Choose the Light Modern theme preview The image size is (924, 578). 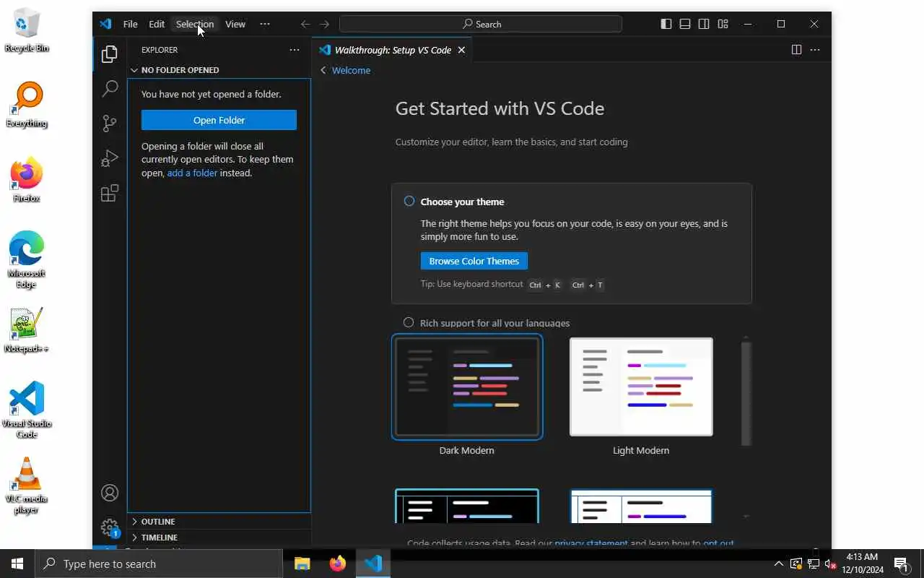coord(641,387)
